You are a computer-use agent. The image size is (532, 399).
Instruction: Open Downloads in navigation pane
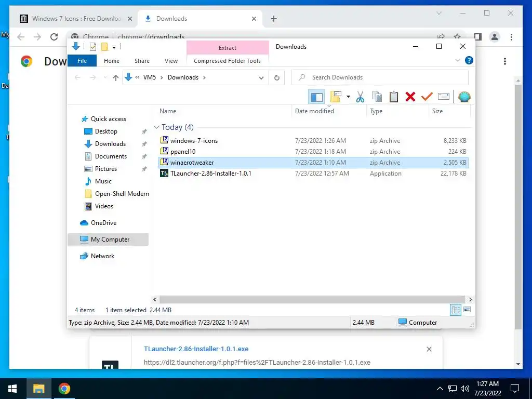point(110,144)
